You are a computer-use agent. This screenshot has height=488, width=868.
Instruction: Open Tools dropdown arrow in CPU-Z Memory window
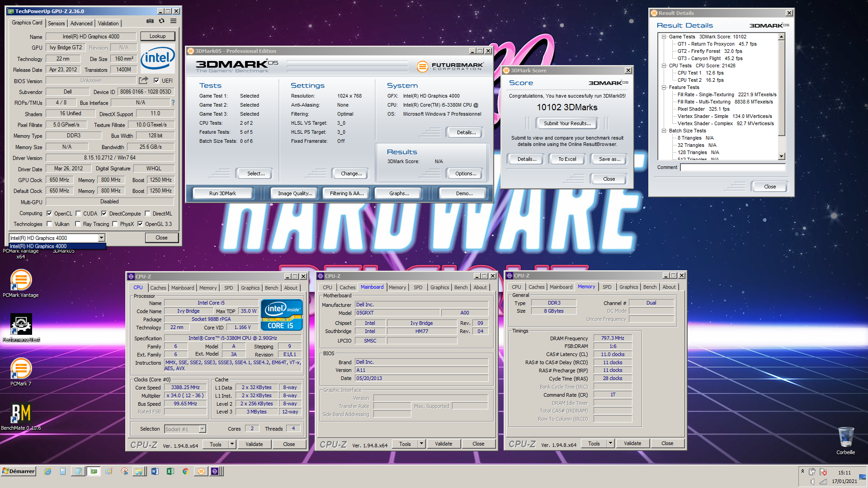tap(611, 443)
